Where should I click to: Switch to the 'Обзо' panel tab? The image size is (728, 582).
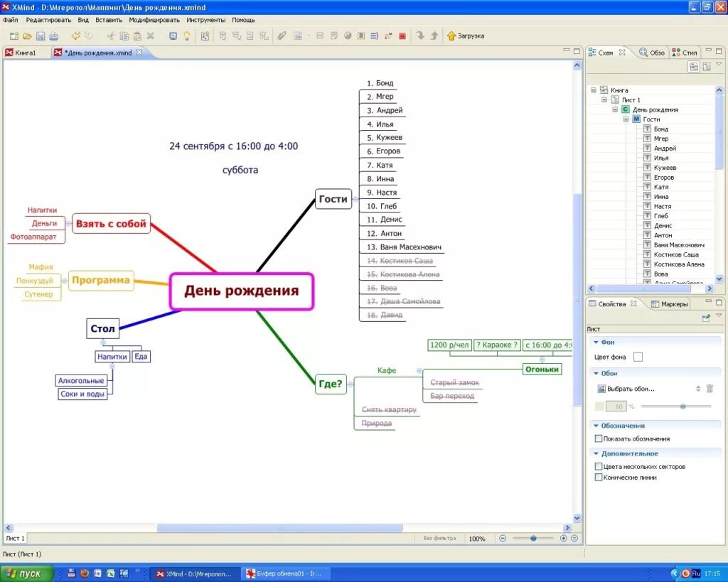(652, 53)
